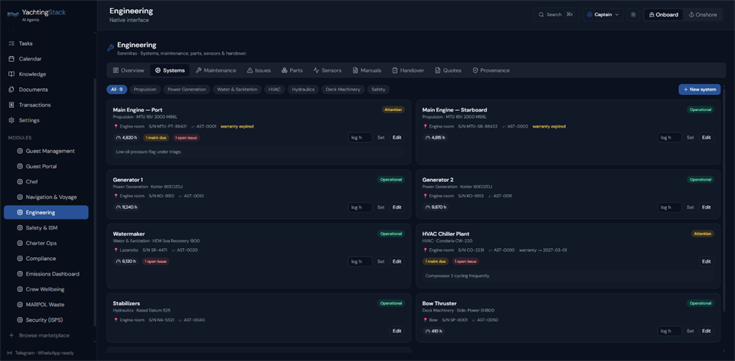Switch to Onboard mode

point(663,15)
